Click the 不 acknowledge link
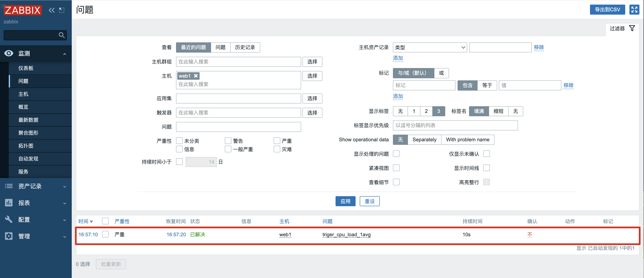The height and width of the screenshot is (278, 644). (x=530, y=234)
